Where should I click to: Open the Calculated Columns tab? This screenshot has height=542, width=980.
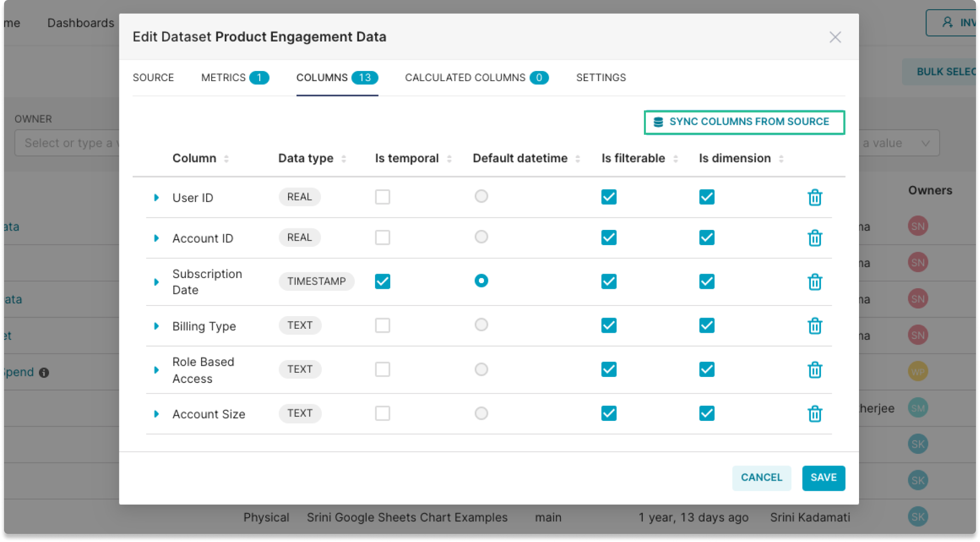point(476,78)
